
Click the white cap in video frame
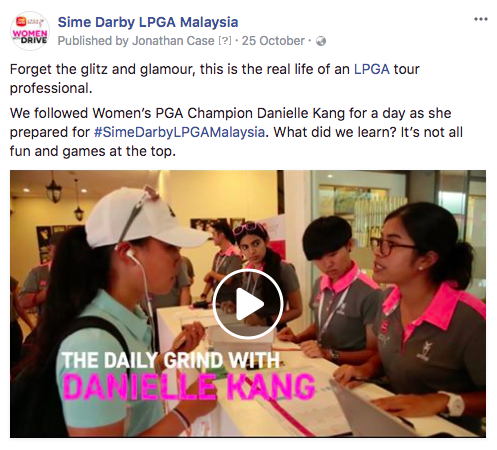click(x=143, y=218)
